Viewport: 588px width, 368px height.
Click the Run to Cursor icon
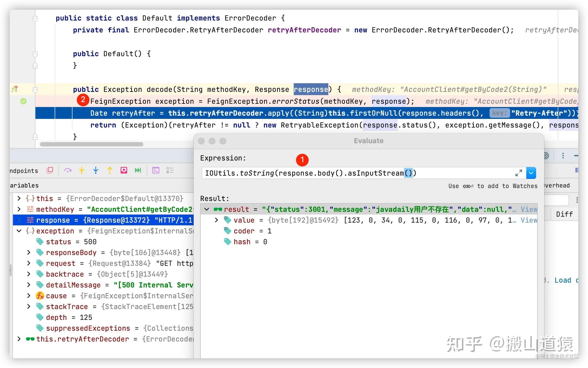[x=138, y=170]
